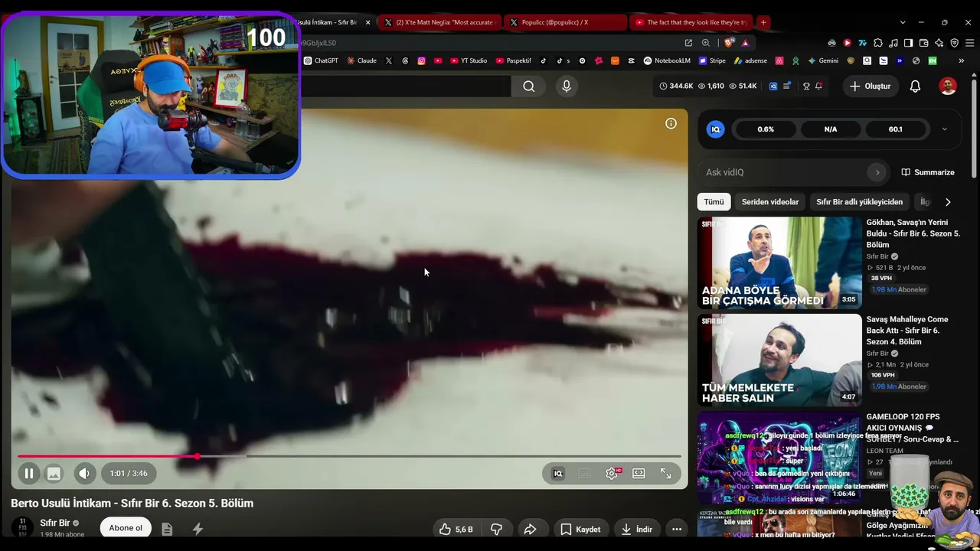Image resolution: width=980 pixels, height=551 pixels.
Task: Open the account profile avatar menu
Action: point(948,86)
